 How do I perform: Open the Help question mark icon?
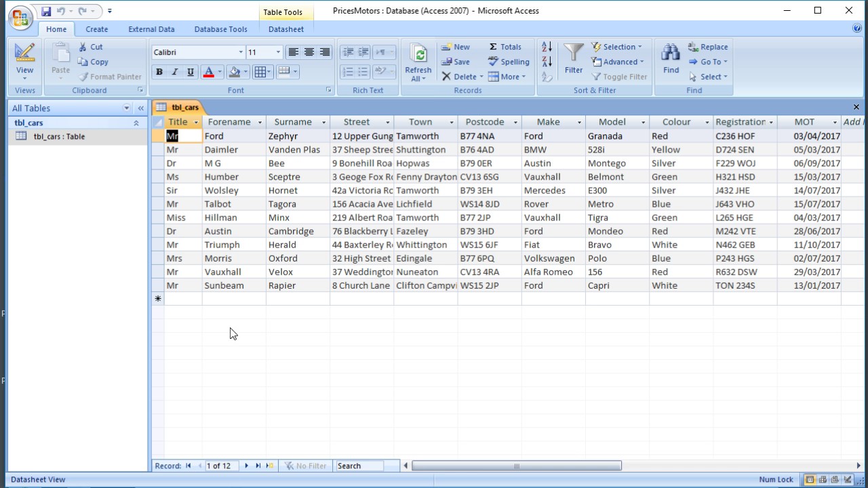point(857,28)
